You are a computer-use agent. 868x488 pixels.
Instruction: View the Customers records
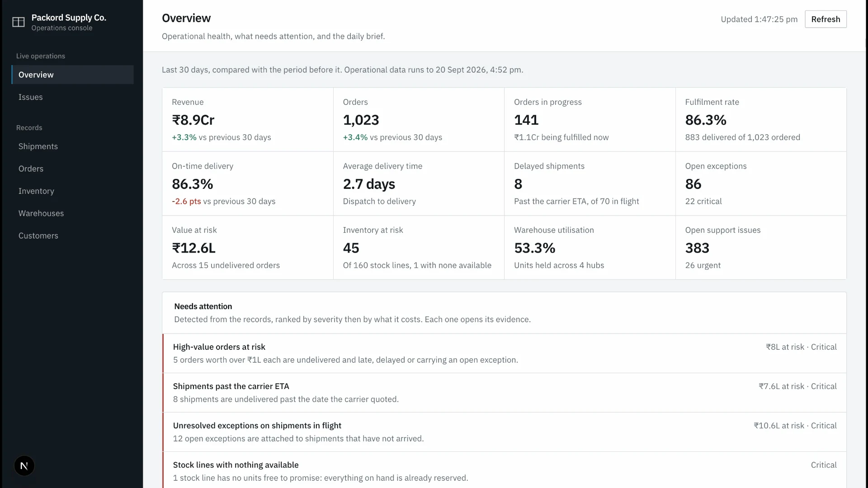pos(72,236)
